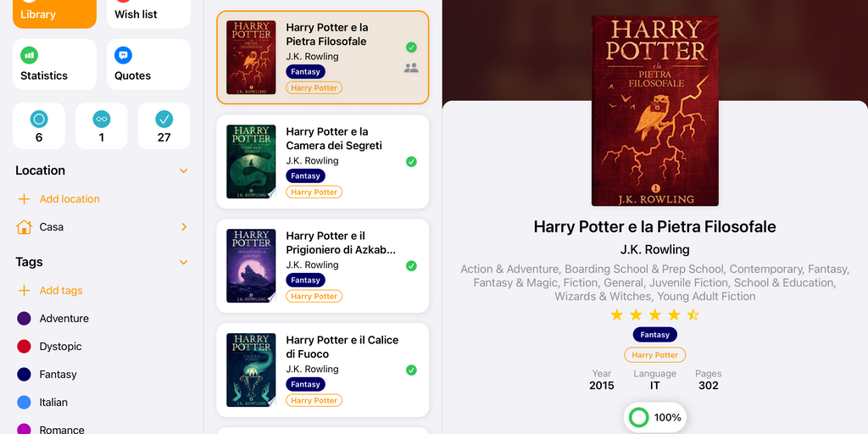Screen dimensions: 868x434
Task: Select the Dystopic red tag color
Action: pyautogui.click(x=24, y=347)
